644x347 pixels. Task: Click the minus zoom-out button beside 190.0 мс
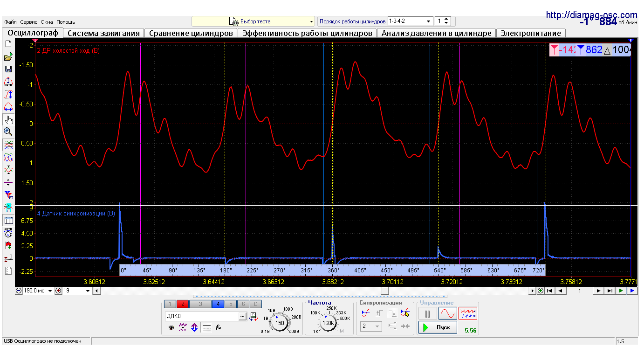pos(19,291)
